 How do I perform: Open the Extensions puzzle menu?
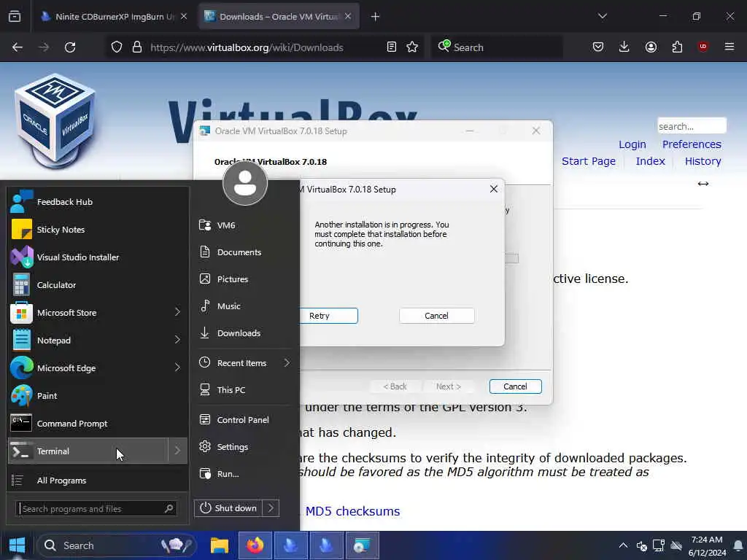[677, 47]
